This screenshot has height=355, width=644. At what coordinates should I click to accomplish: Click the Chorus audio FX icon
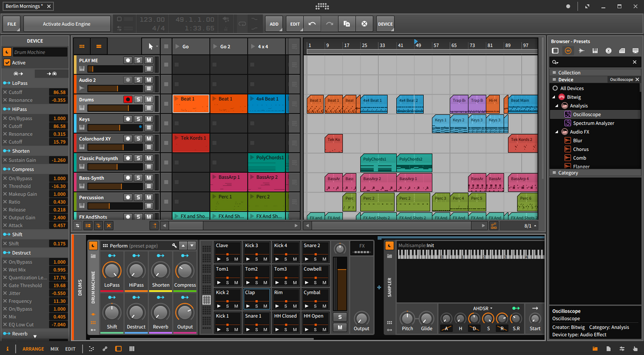(568, 149)
